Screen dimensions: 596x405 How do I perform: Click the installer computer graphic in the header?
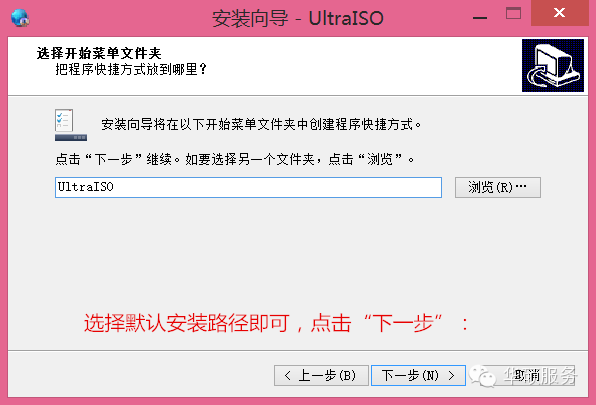point(553,65)
